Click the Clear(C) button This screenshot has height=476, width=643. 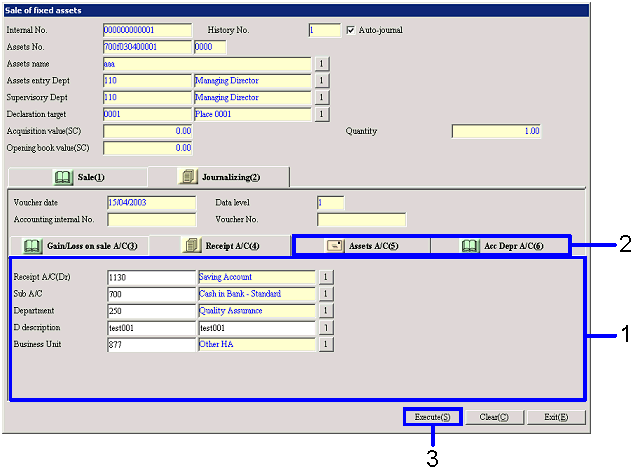(x=494, y=417)
